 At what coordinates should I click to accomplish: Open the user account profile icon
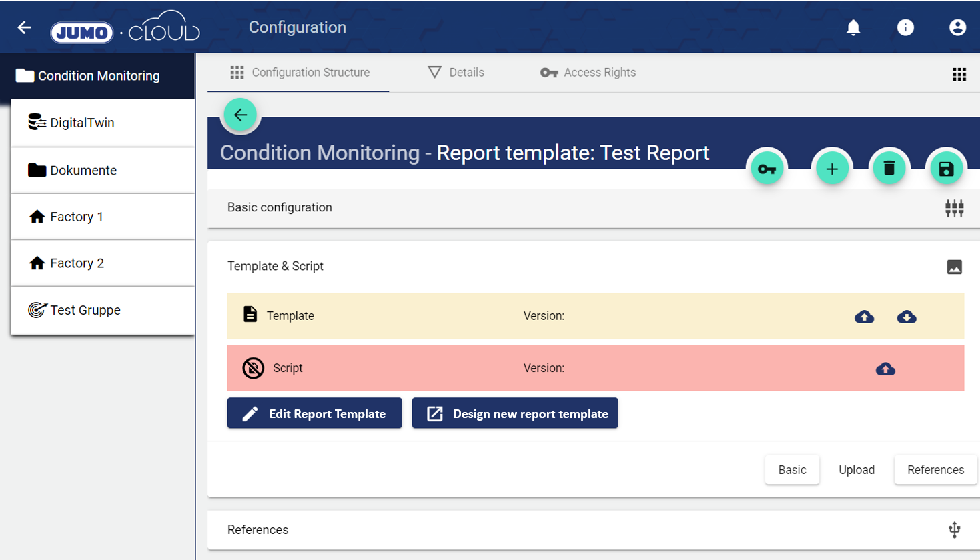coord(957,27)
